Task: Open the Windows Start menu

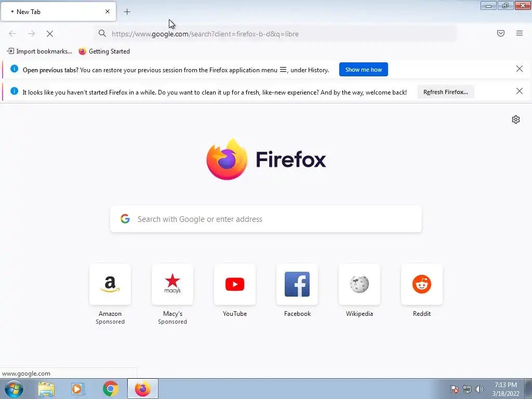Action: pyautogui.click(x=14, y=389)
